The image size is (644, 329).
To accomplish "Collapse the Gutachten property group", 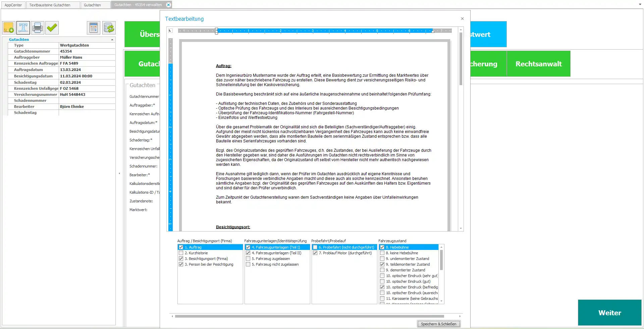I will pos(112,40).
